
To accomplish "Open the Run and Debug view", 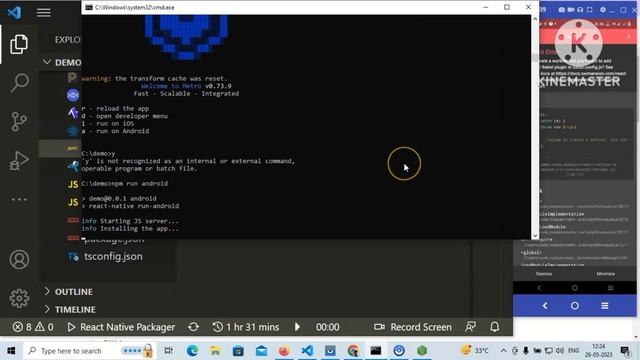I will pos(19,160).
